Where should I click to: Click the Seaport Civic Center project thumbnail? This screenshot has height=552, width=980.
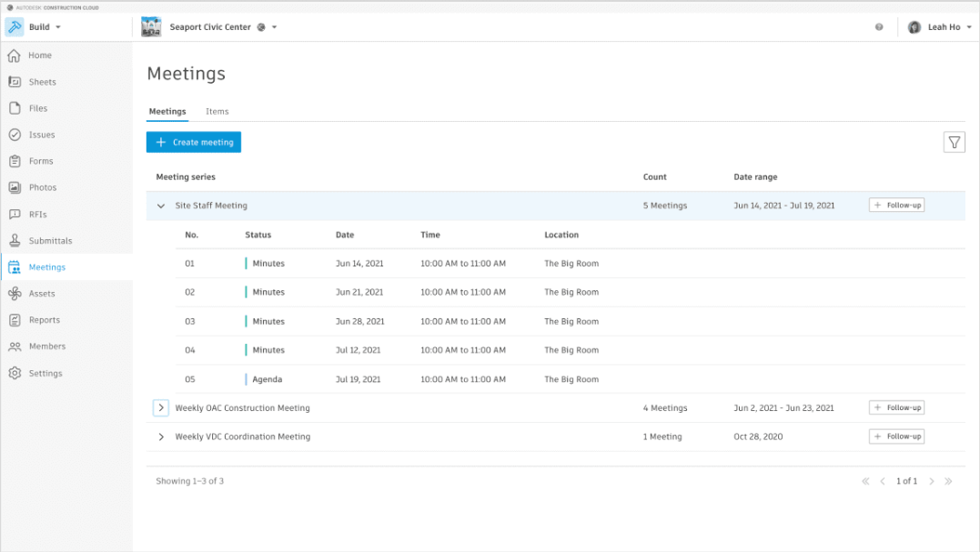(151, 27)
